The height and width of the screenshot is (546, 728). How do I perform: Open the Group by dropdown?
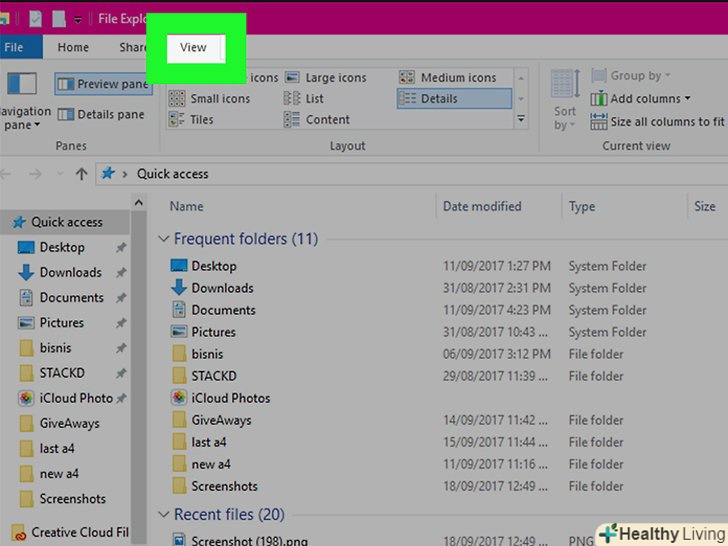tap(631, 76)
